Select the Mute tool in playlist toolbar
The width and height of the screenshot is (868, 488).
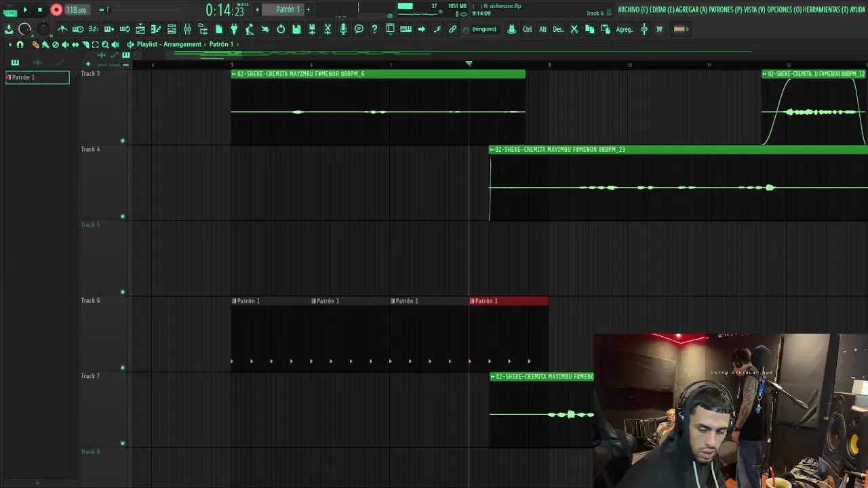[x=65, y=45]
